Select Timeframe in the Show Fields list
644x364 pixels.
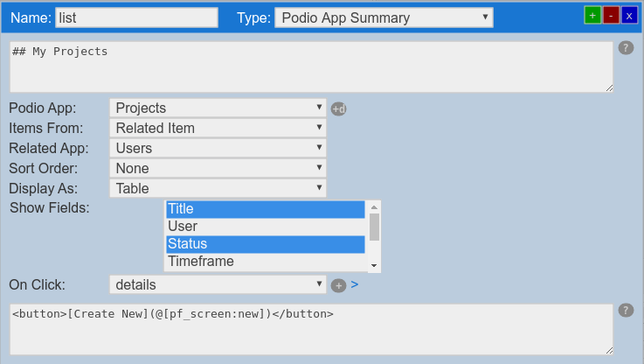[265, 262]
